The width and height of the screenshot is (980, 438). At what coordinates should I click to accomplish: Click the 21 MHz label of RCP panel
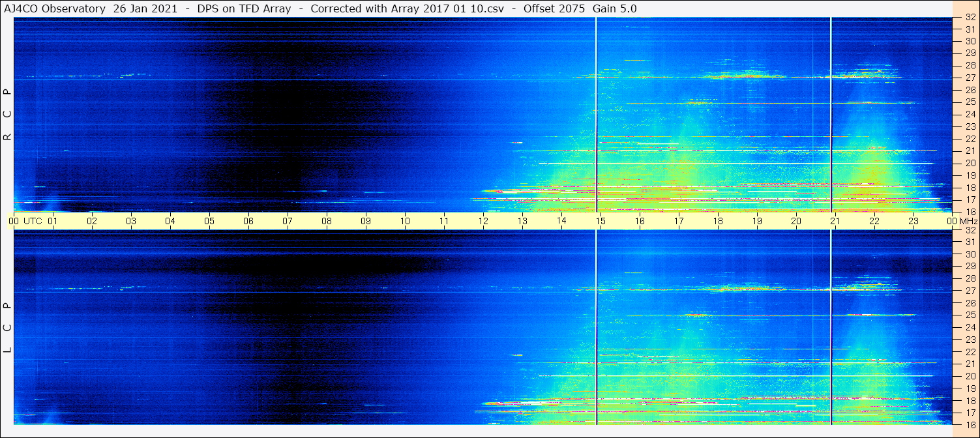970,151
